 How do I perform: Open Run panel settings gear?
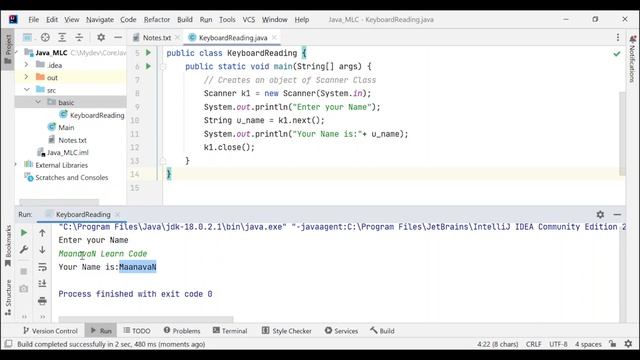[x=600, y=214]
